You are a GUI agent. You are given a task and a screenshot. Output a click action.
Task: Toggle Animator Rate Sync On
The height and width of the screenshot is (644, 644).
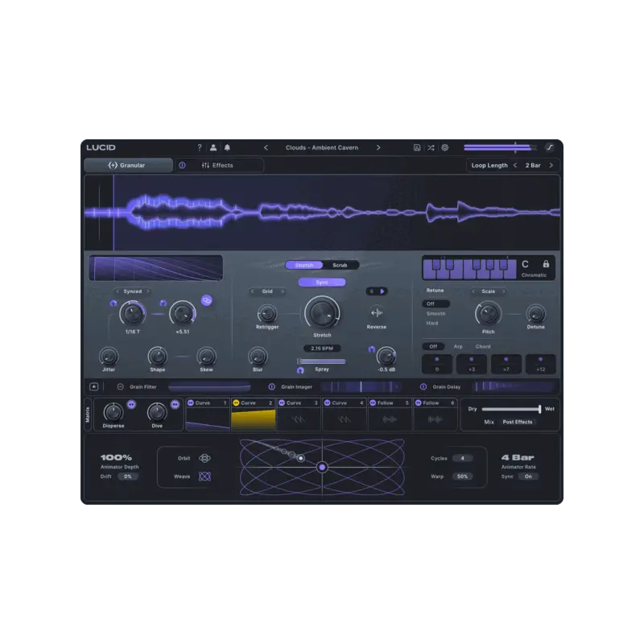point(528,477)
